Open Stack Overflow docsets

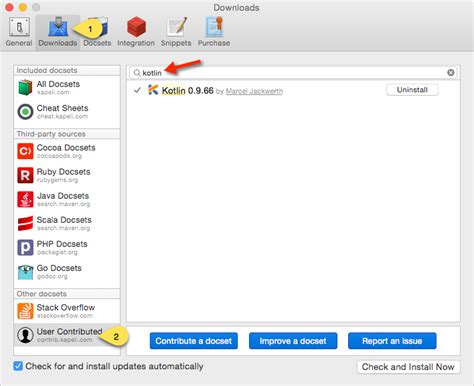[x=67, y=311]
